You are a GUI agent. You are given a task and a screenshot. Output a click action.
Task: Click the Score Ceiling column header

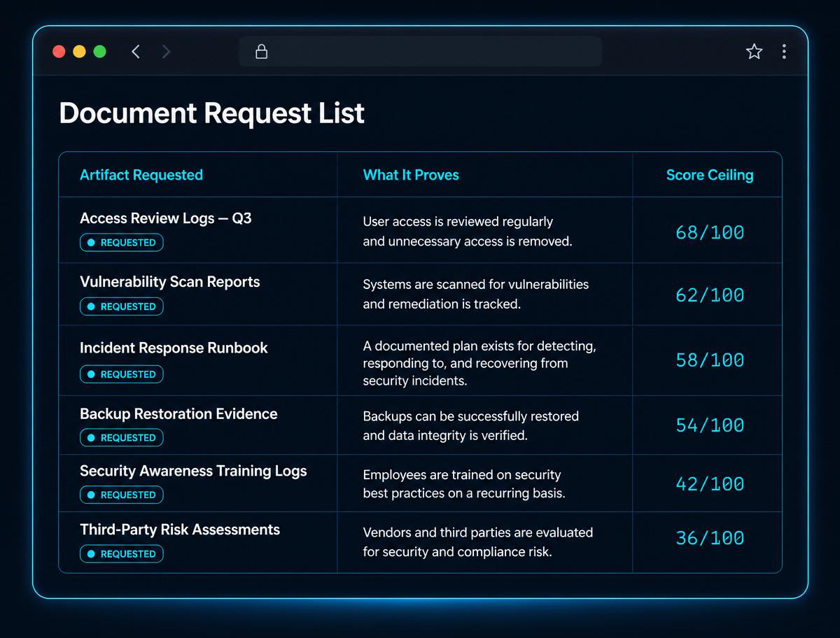click(710, 175)
